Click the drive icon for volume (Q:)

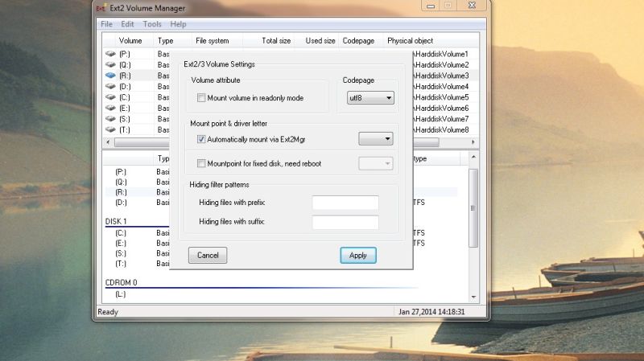tap(110, 65)
